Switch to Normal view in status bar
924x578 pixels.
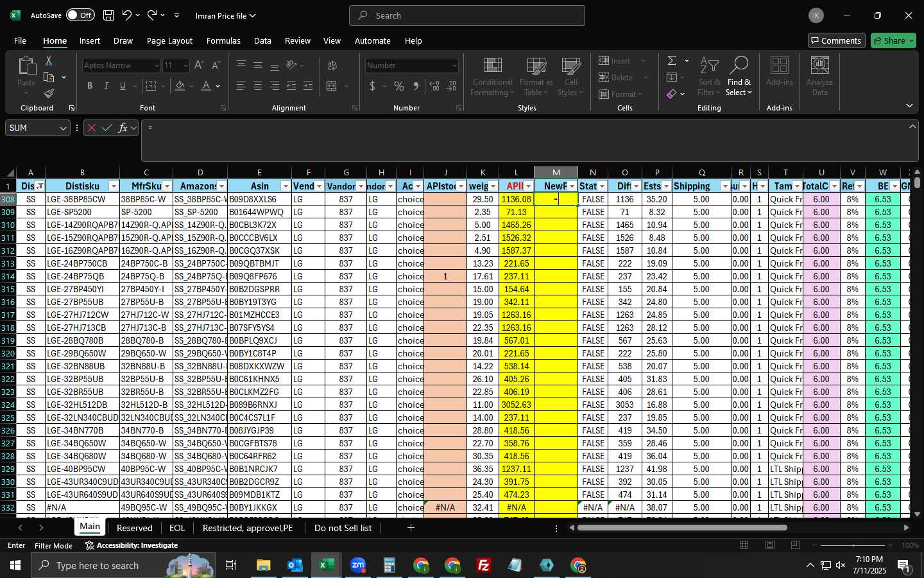744,545
